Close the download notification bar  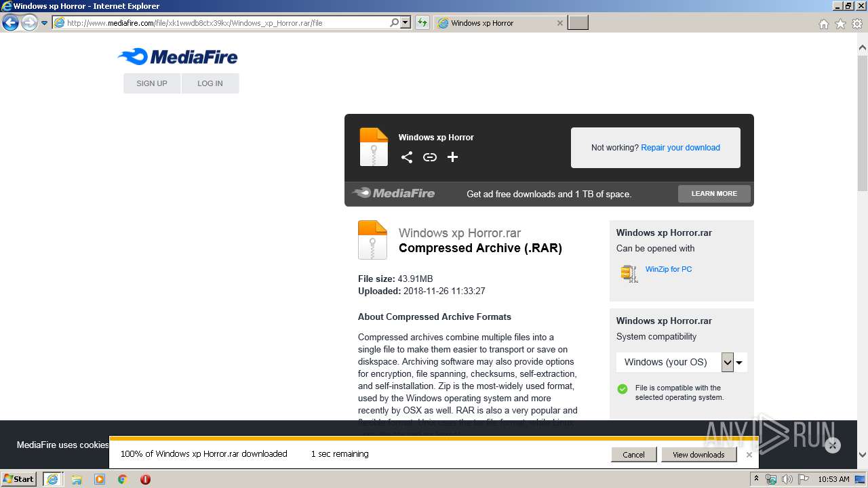pyautogui.click(x=749, y=455)
